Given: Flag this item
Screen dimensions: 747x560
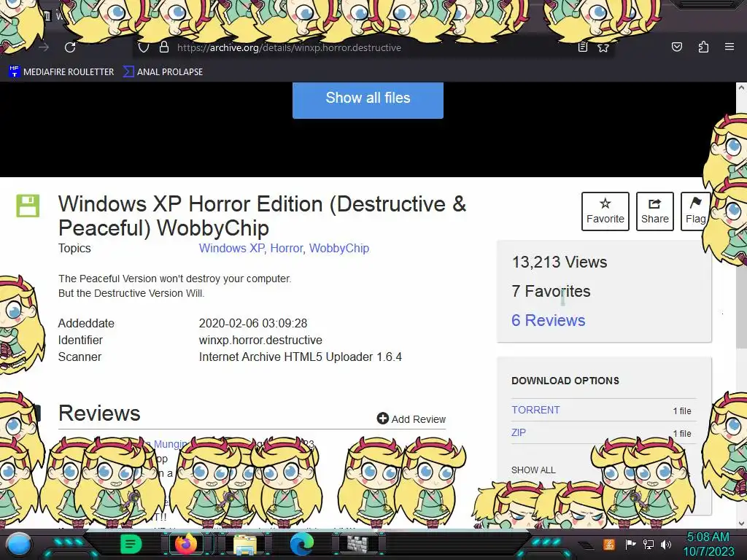Looking at the screenshot, I should click(695, 211).
